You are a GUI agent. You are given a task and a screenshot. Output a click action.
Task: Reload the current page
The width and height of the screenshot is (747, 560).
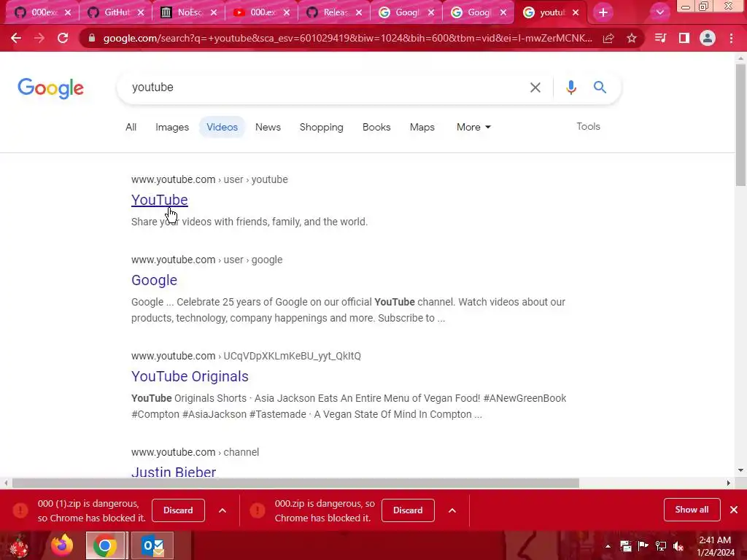pyautogui.click(x=63, y=38)
